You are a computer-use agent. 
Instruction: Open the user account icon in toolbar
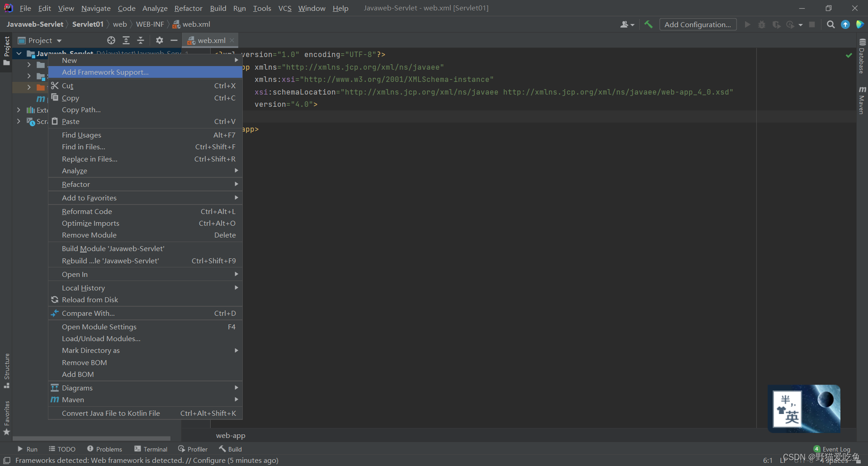pyautogui.click(x=627, y=24)
